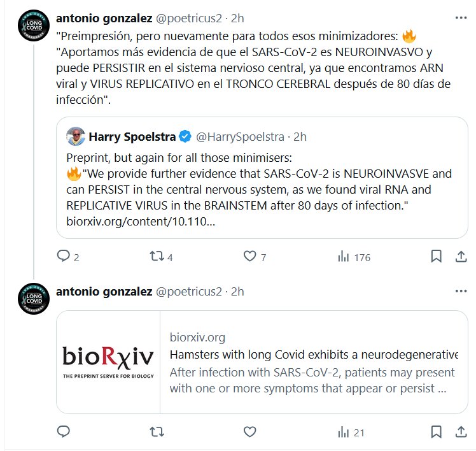The width and height of the screenshot is (476, 451).
Task: Click the bioRxiv logo thumbnail
Action: click(x=108, y=362)
